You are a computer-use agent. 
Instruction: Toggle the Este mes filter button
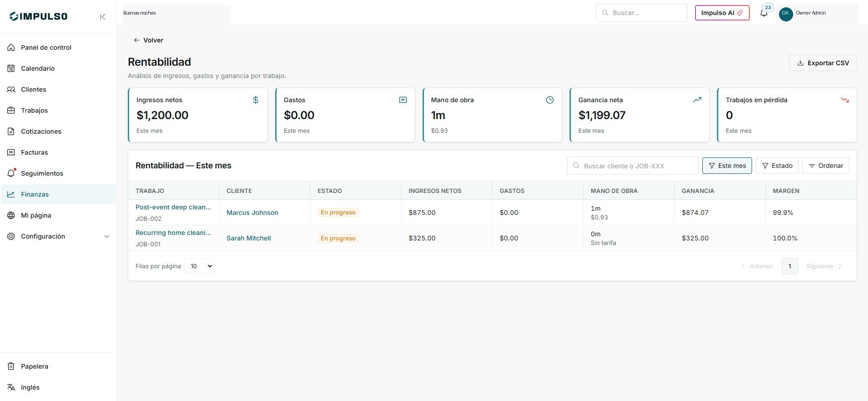click(x=727, y=166)
